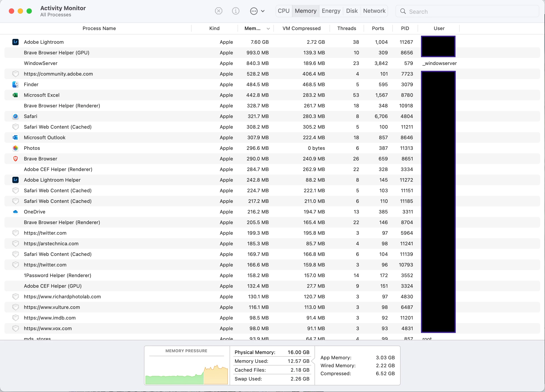Click the ellipsis more actions icon
Screen dimensions: 545x392
254,11
